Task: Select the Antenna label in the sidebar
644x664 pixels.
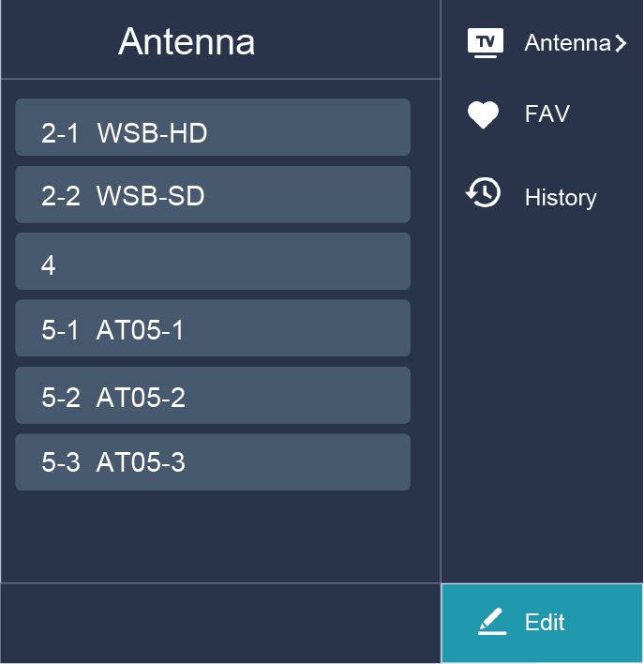Action: [x=567, y=43]
